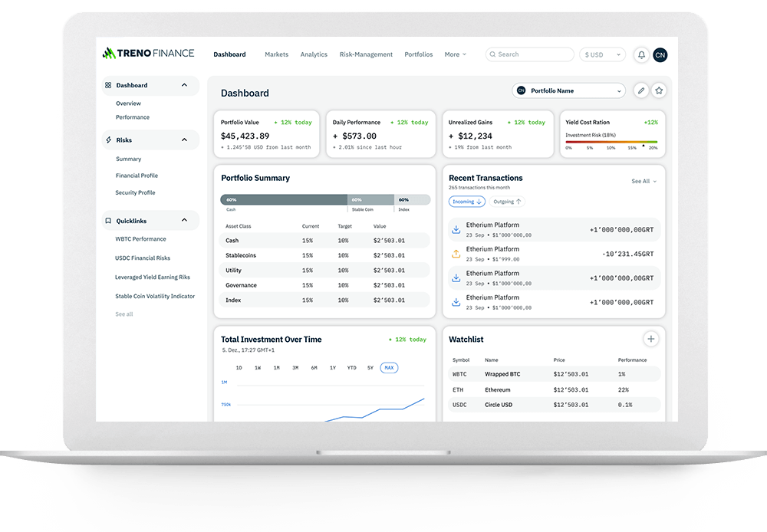Select the 1Y time range toggle
This screenshot has width=767, height=532.
(x=333, y=368)
